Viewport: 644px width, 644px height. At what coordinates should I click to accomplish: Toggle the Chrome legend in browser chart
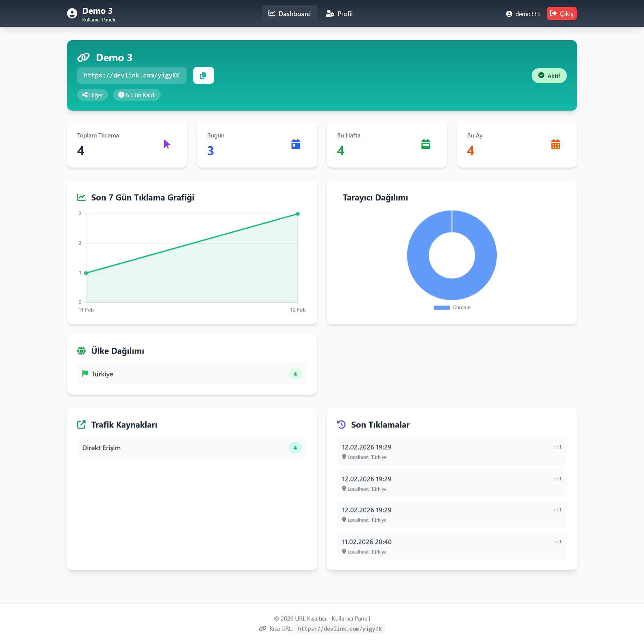coord(452,307)
